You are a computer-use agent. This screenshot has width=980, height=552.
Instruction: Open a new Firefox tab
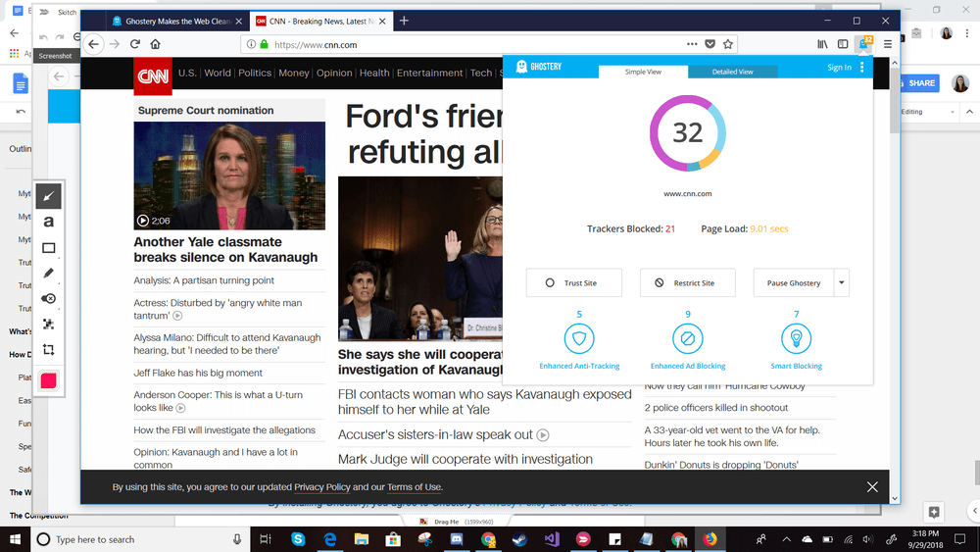(x=404, y=21)
